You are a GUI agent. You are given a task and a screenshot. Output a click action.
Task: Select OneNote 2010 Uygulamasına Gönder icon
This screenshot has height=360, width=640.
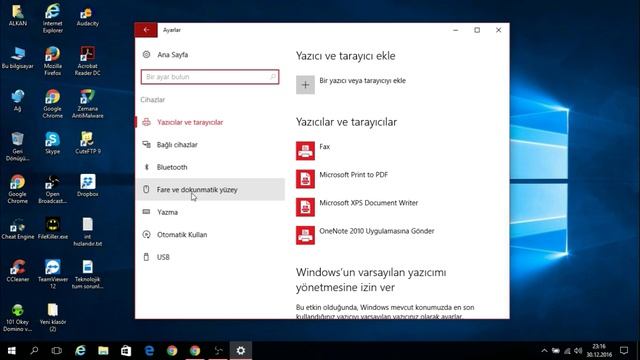(305, 235)
